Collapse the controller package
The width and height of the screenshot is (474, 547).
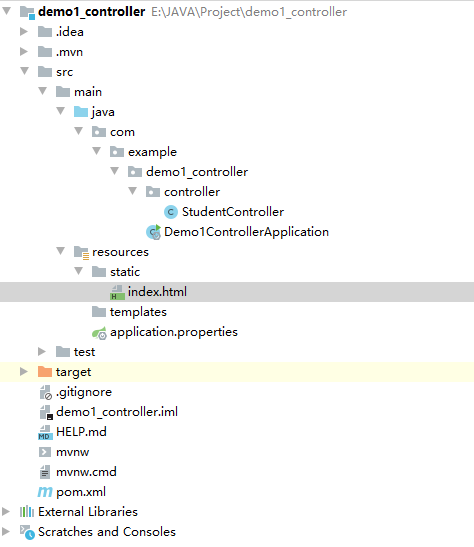[x=133, y=191]
